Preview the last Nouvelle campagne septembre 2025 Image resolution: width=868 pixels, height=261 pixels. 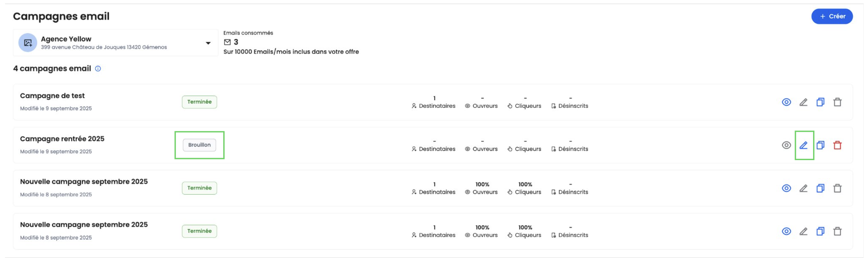click(x=786, y=231)
